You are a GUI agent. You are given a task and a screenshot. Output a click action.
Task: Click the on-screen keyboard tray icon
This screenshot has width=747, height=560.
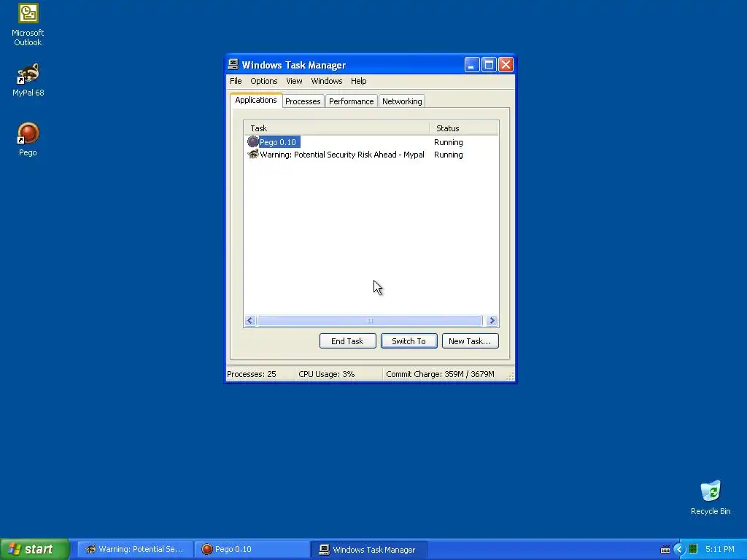tap(665, 550)
